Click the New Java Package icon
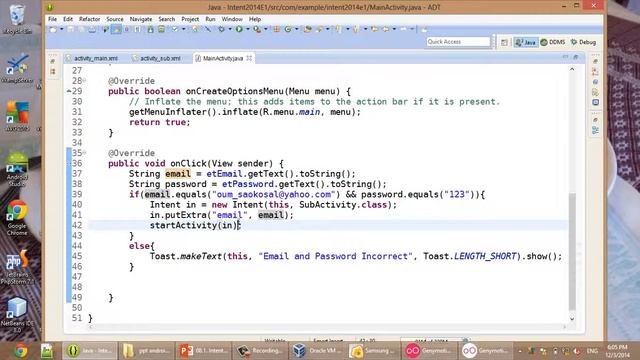The width and height of the screenshot is (640, 360). pos(276,29)
